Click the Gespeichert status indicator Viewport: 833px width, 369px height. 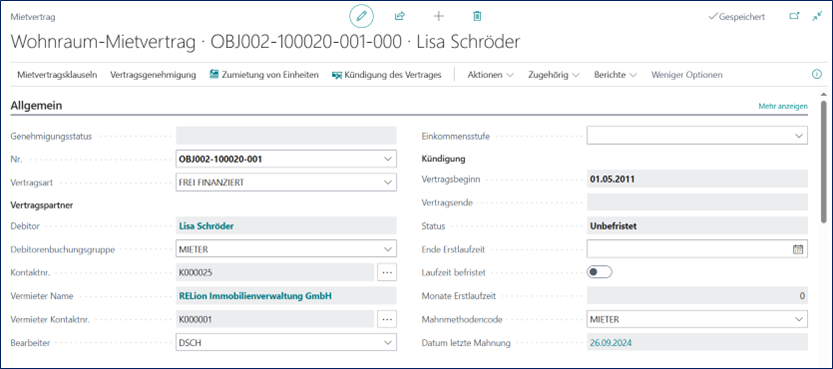(737, 17)
